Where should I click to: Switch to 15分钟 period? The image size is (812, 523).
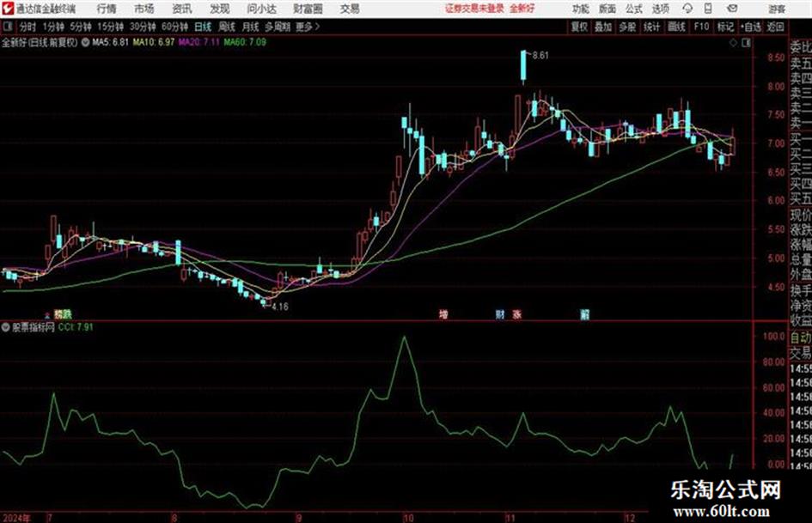111,27
